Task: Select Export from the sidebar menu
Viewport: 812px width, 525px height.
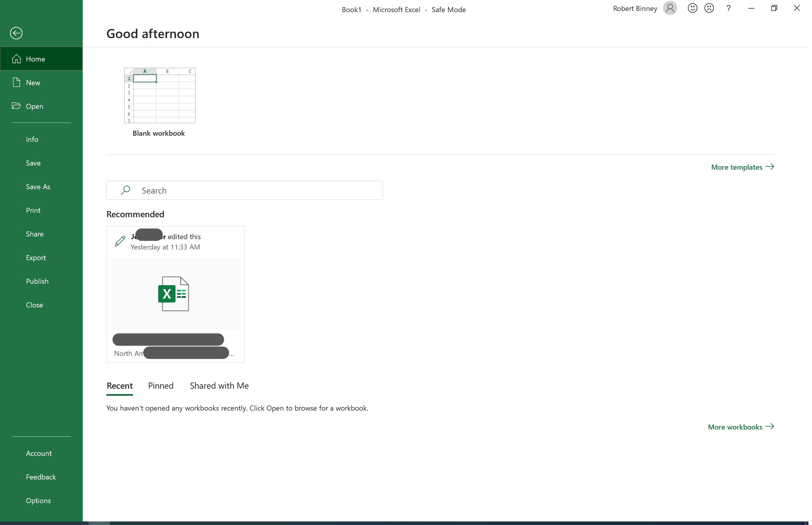Action: click(x=36, y=258)
